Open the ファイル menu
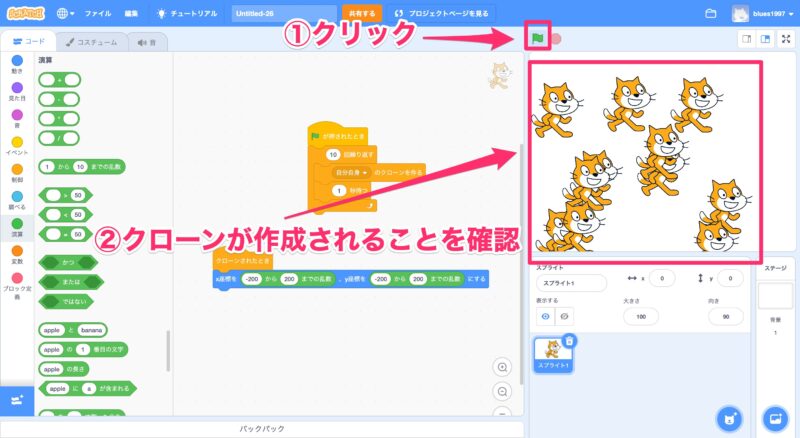This screenshot has height=438, width=800. [x=98, y=14]
